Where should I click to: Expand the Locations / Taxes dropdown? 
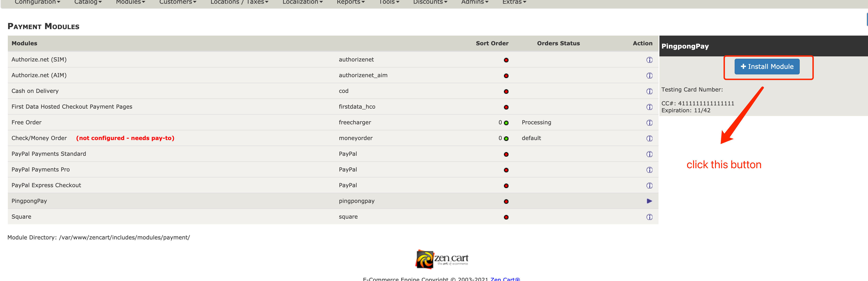point(239,2)
